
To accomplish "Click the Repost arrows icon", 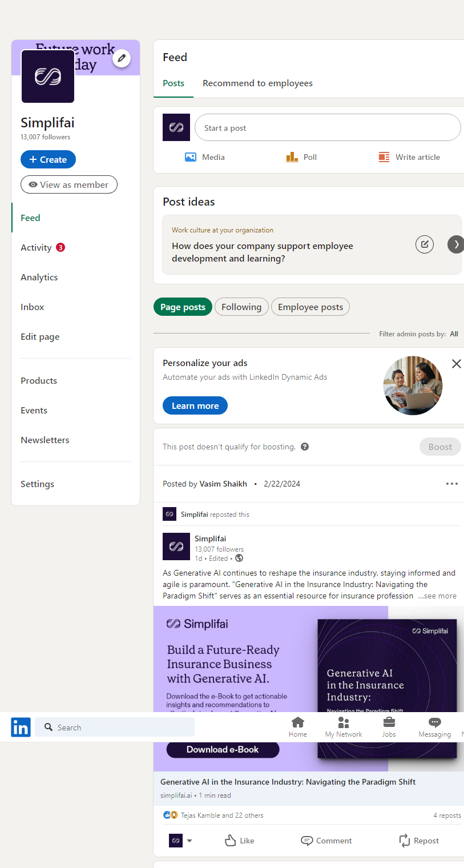I will click(405, 841).
